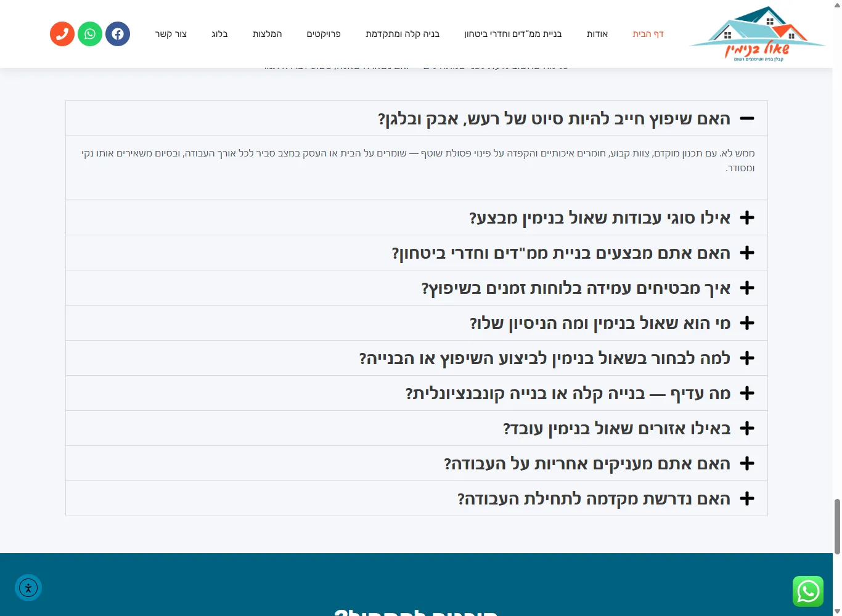Screen dimensions: 842x616
Task: Open צור קשר menu item
Action: pyautogui.click(x=171, y=34)
